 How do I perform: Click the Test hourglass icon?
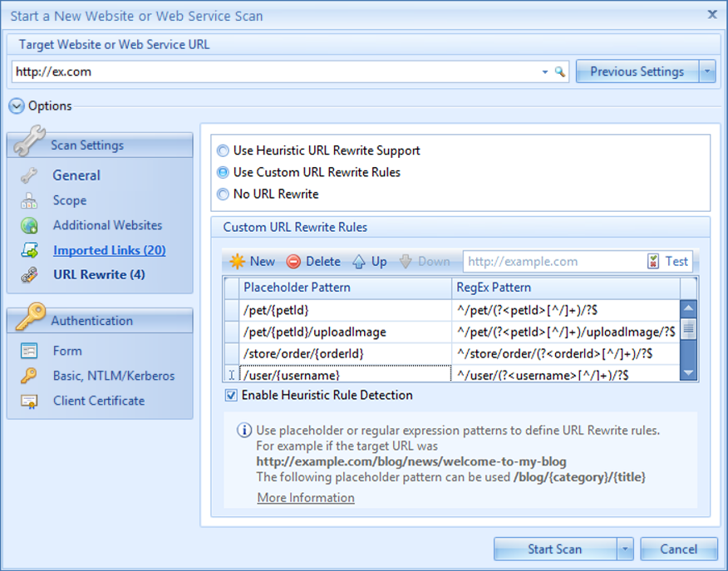[654, 261]
